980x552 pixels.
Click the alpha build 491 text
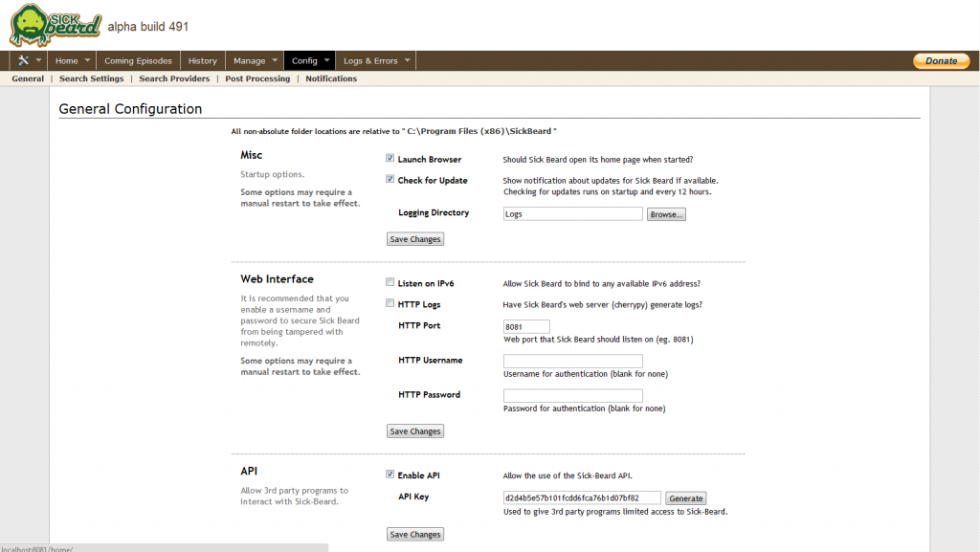point(147,26)
